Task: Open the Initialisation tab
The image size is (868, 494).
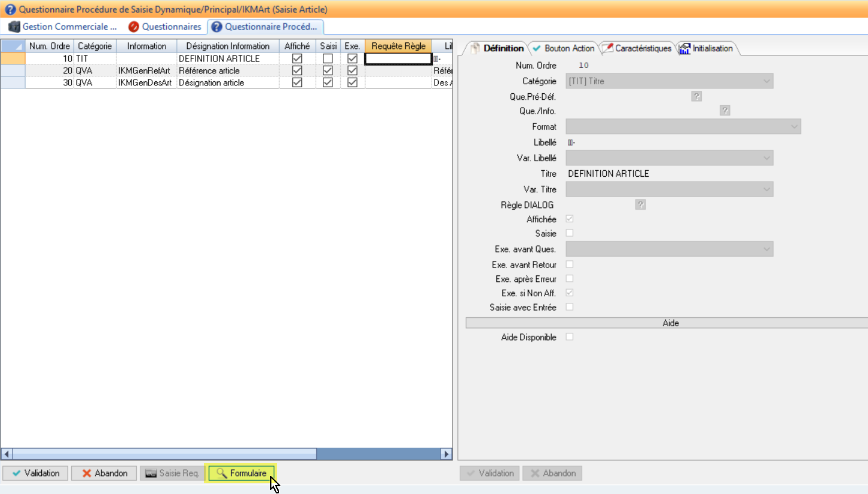Action: 707,48
